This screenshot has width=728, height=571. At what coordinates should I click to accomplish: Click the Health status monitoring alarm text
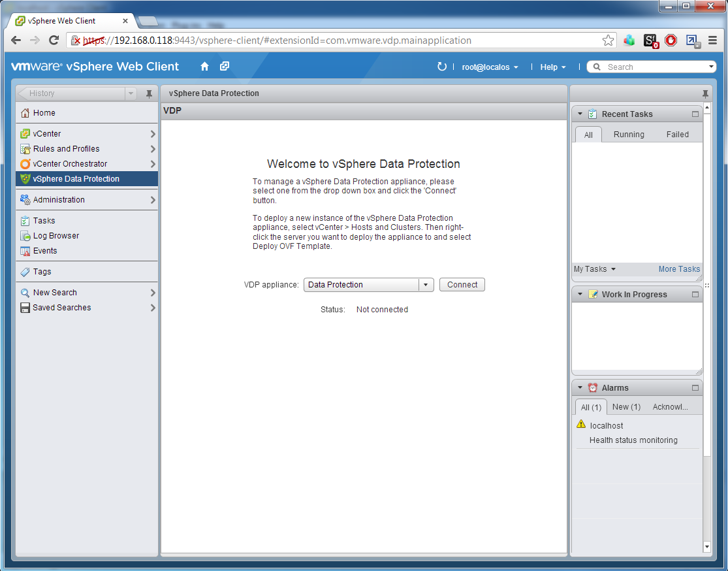point(633,440)
